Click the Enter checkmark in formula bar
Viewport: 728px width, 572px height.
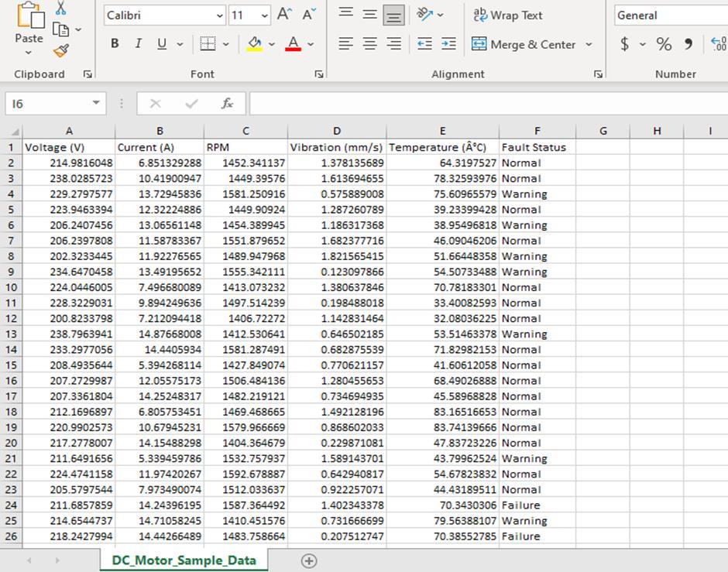191,104
